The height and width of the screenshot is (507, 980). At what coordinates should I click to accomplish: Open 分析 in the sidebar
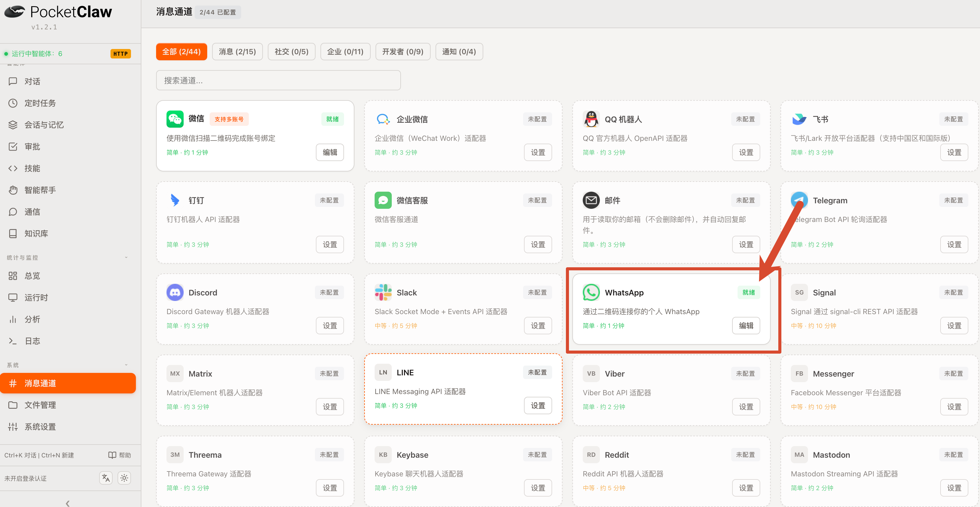[68, 319]
